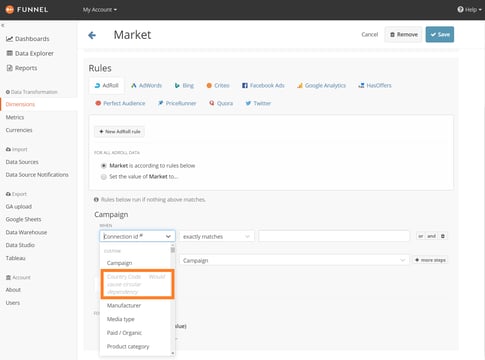
Task: Click the Dashboards chart icon
Action: (9, 39)
